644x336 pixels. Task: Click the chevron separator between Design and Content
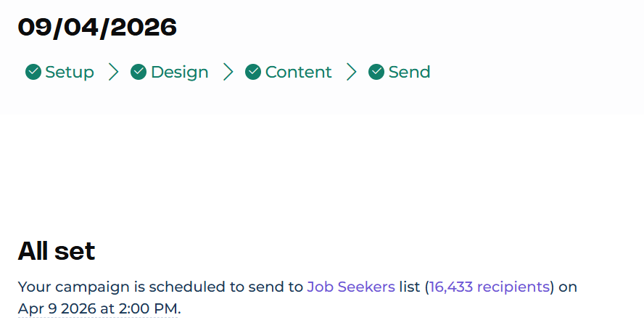coord(228,72)
